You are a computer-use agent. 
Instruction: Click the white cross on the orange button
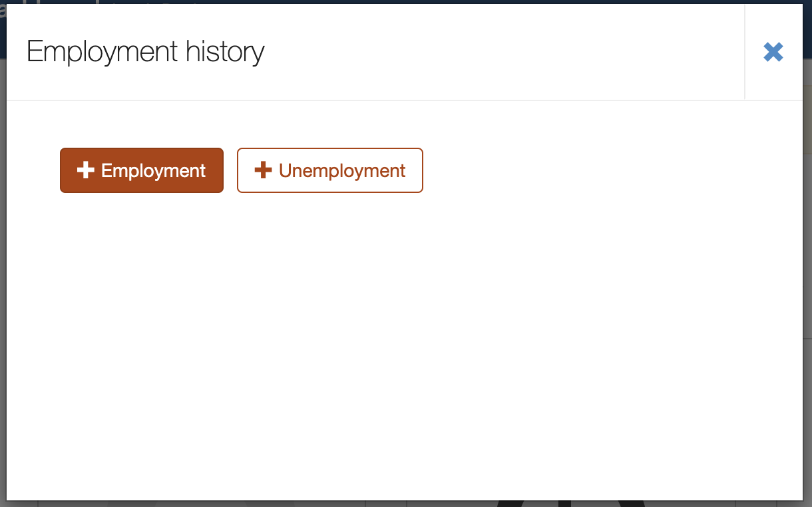[86, 170]
